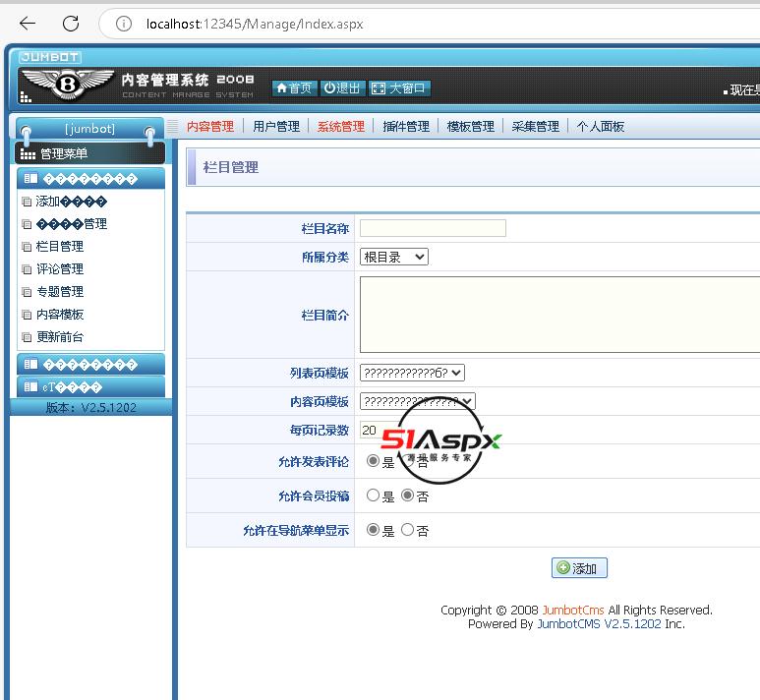Expand the second collapsed sidebar section
The image size is (760, 700).
(x=91, y=364)
